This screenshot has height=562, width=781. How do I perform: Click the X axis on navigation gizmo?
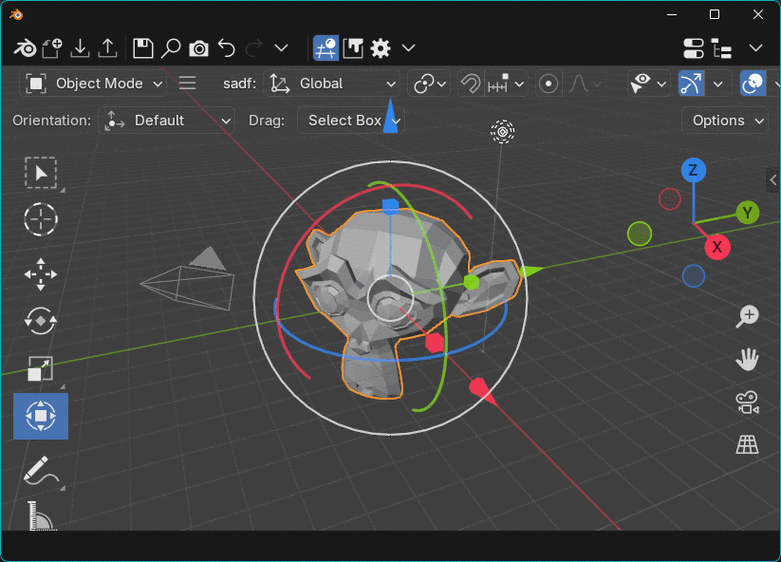(x=717, y=247)
